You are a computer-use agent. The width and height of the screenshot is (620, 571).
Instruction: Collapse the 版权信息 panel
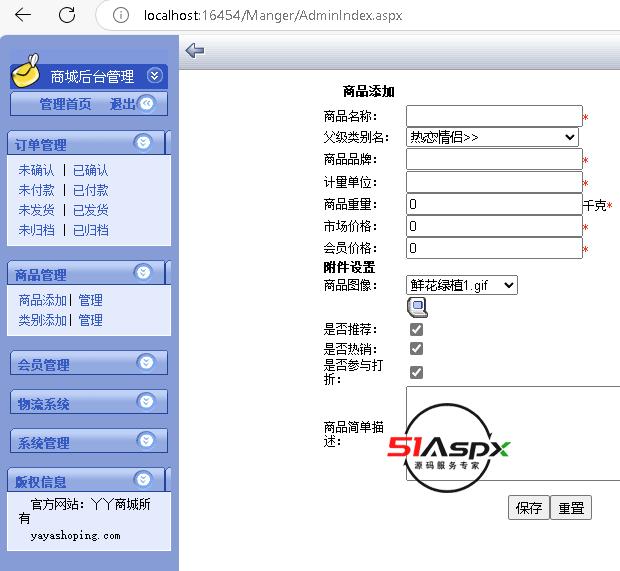(x=143, y=479)
